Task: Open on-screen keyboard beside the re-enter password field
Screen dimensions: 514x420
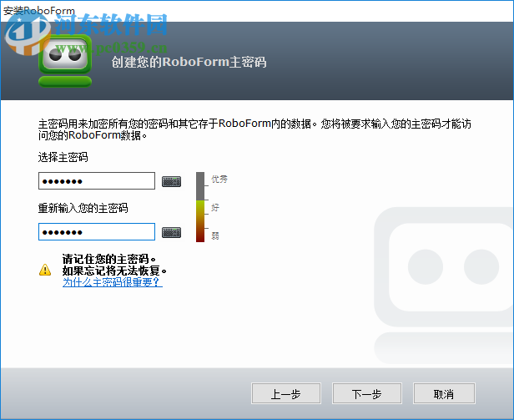Action: [x=171, y=232]
